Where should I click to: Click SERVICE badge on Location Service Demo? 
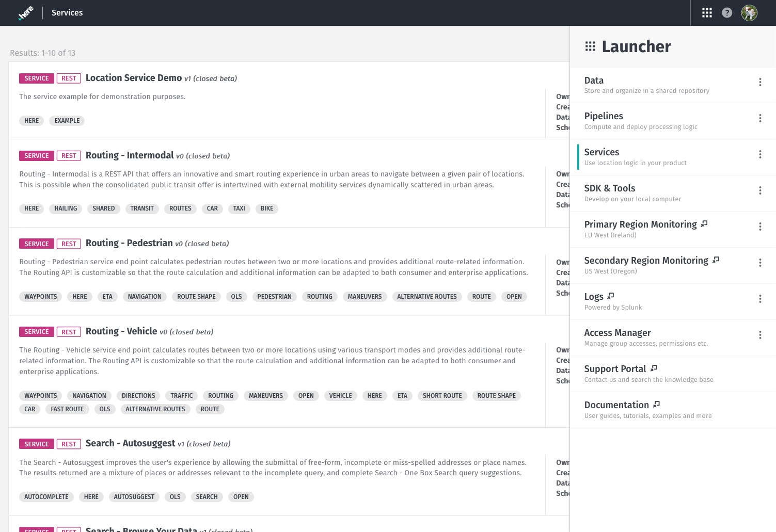37,78
